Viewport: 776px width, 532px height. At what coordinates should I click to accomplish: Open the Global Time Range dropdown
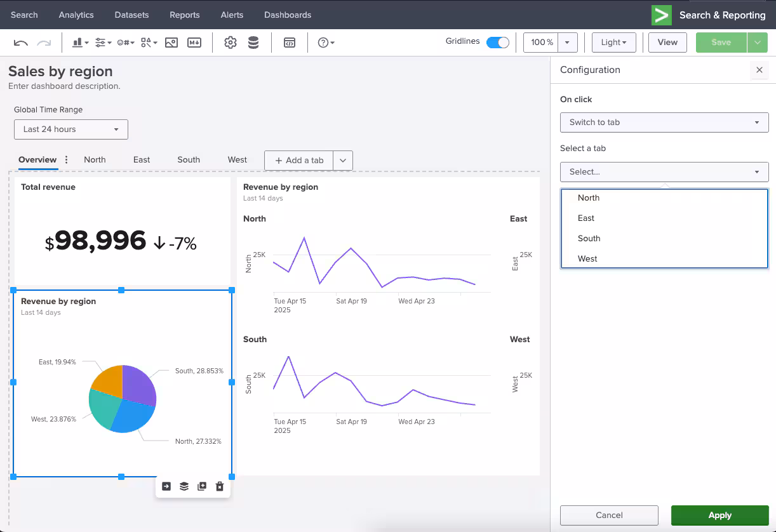pyautogui.click(x=71, y=130)
